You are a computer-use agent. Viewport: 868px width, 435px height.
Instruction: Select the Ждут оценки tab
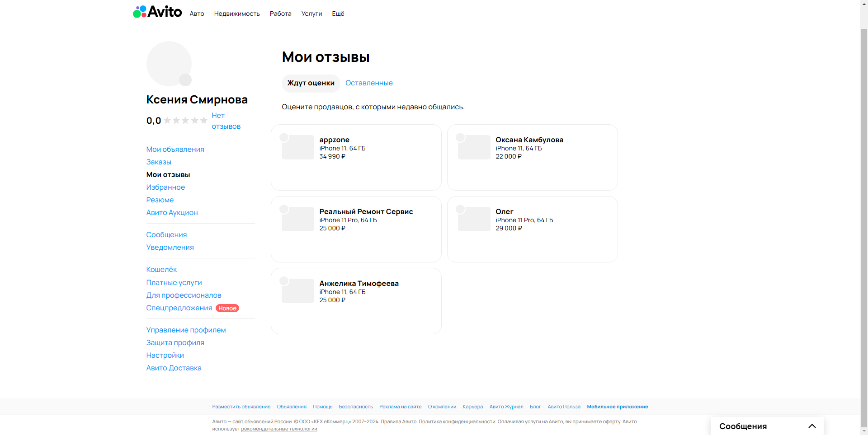click(x=311, y=83)
